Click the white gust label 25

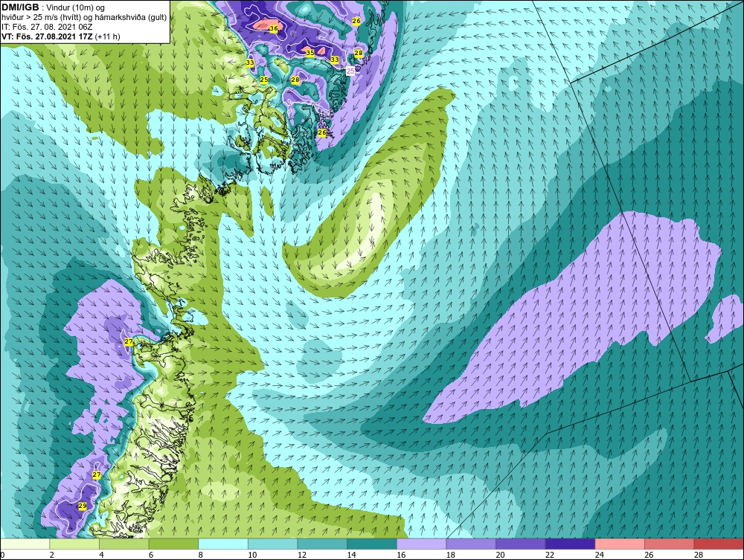[350, 71]
